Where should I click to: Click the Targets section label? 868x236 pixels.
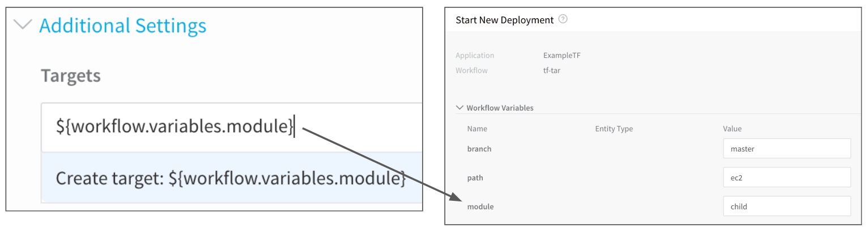(71, 75)
